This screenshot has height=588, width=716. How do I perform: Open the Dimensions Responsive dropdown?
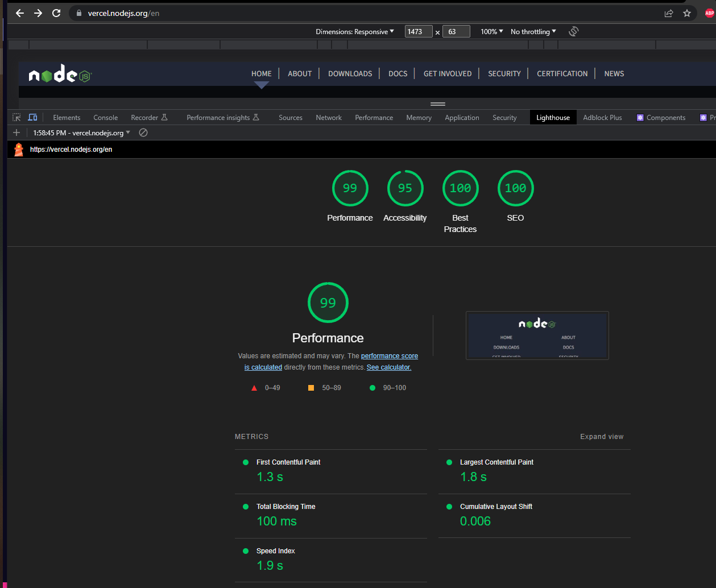(355, 31)
